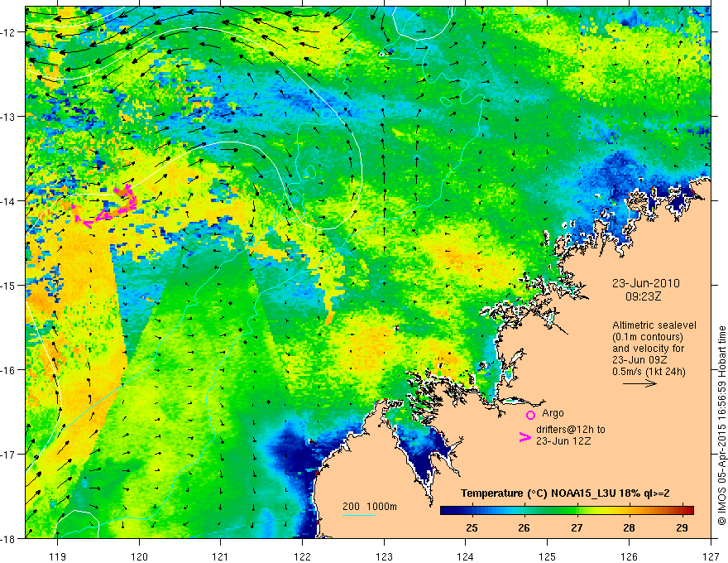Click the longitude axis label 119
This screenshot has height=563, width=728.
tap(58, 556)
